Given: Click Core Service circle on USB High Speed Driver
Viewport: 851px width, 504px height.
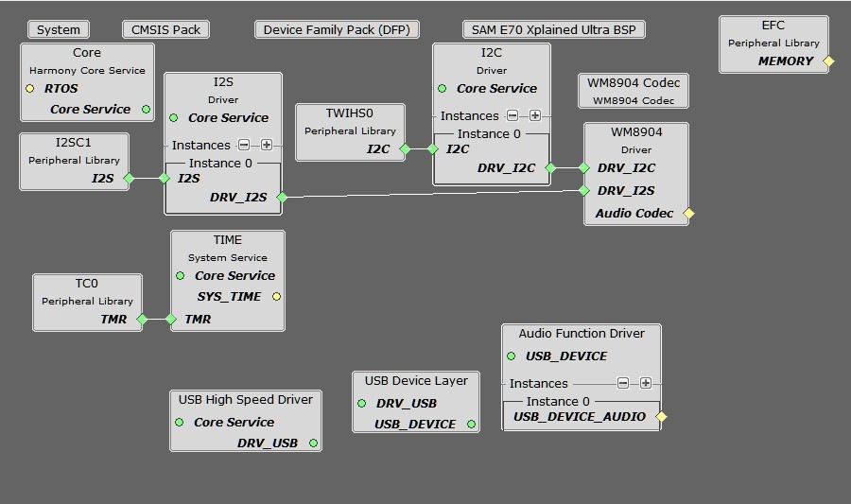Looking at the screenshot, I should [x=179, y=422].
